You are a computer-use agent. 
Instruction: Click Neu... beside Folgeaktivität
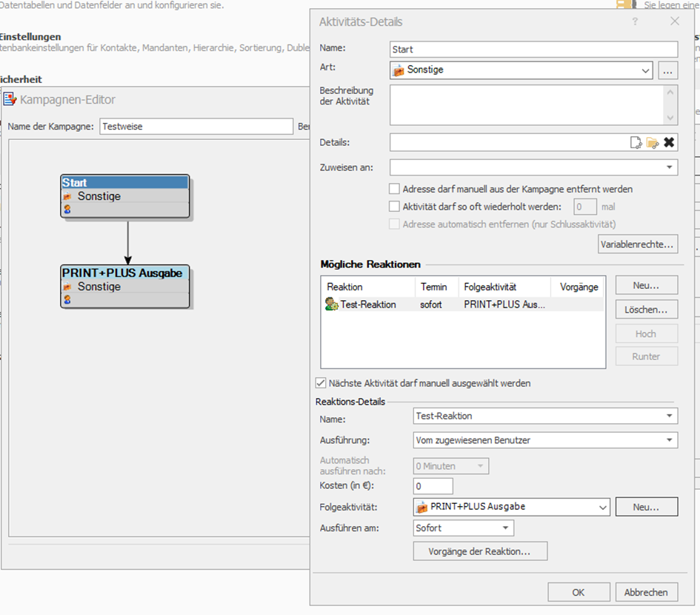point(647,507)
